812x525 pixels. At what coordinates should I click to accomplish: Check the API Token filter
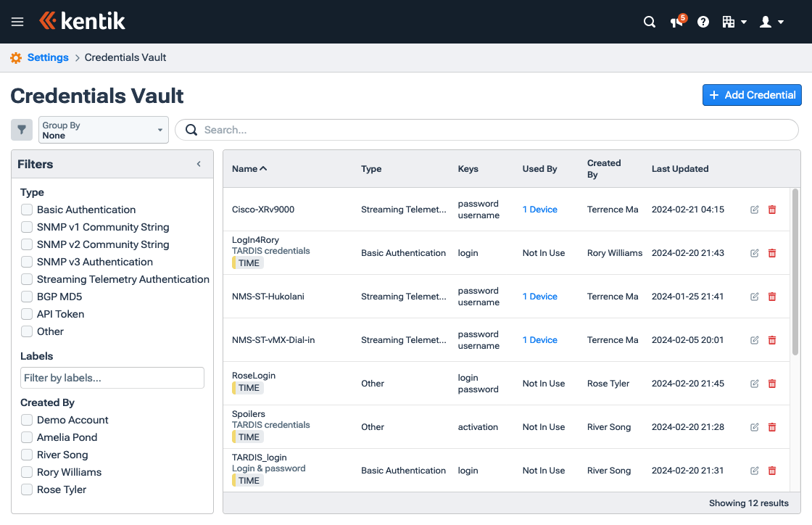pyautogui.click(x=27, y=314)
